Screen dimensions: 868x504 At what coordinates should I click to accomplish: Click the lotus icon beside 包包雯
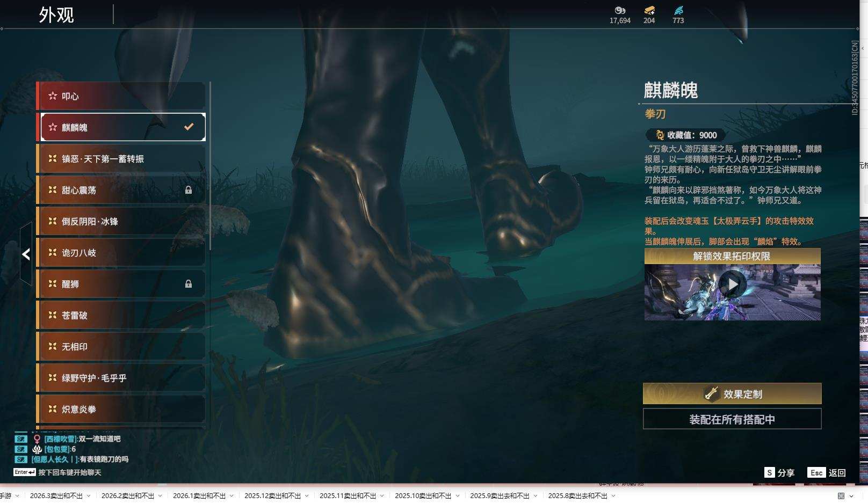[37, 449]
